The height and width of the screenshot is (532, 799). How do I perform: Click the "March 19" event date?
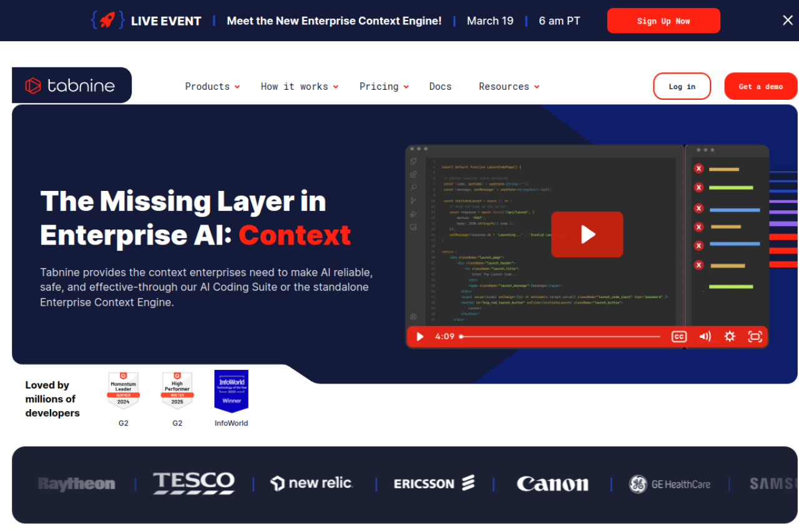coord(490,21)
